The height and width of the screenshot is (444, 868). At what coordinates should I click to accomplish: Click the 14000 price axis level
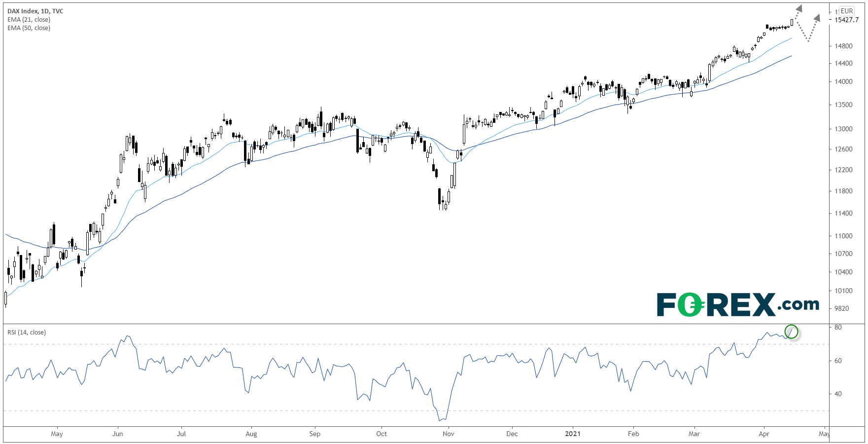843,82
